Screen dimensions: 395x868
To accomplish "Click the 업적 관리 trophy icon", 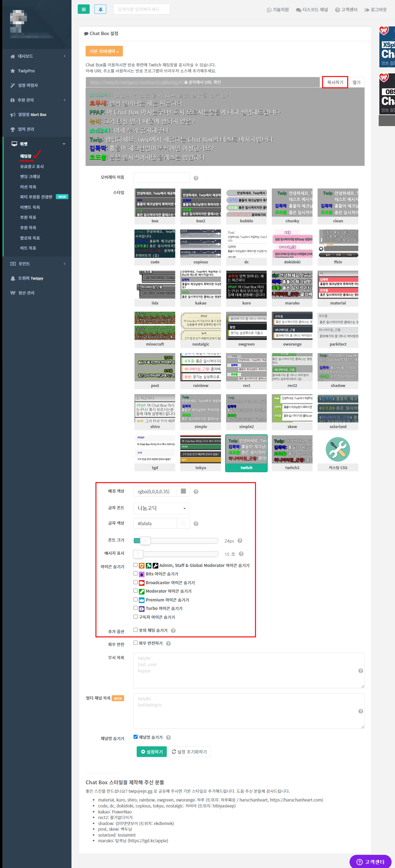I will (x=13, y=130).
